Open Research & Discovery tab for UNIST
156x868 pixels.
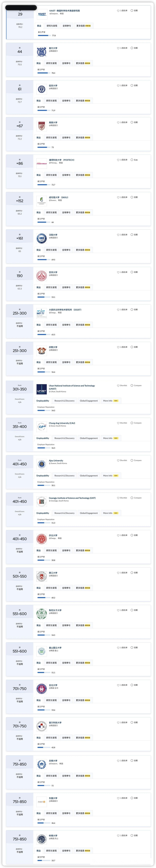pyautogui.click(x=65, y=401)
